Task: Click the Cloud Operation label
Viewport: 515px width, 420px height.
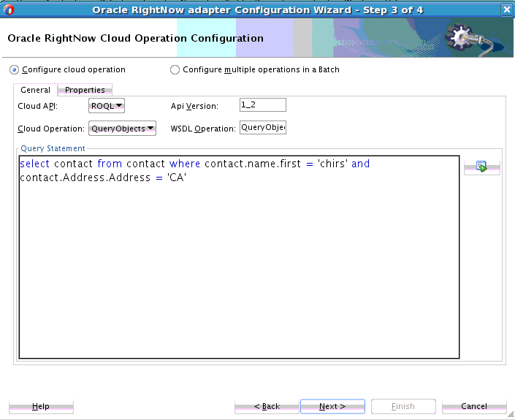Action: point(51,129)
